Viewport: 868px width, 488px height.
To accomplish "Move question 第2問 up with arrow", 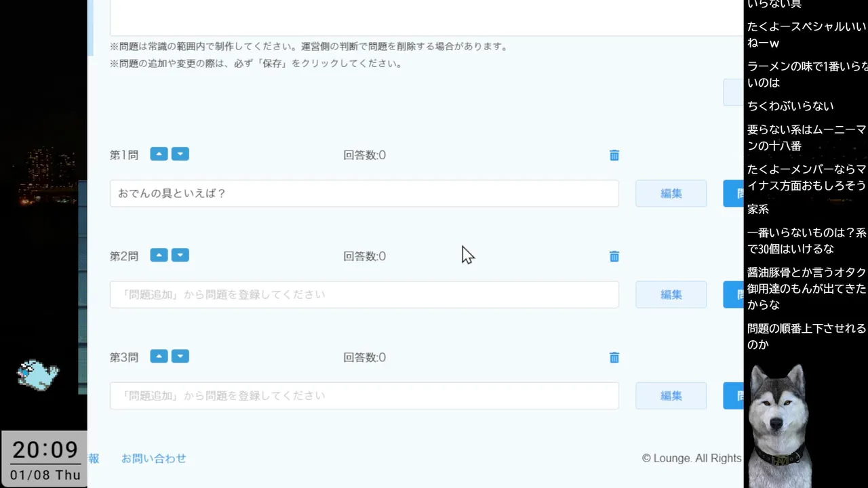I will (159, 255).
